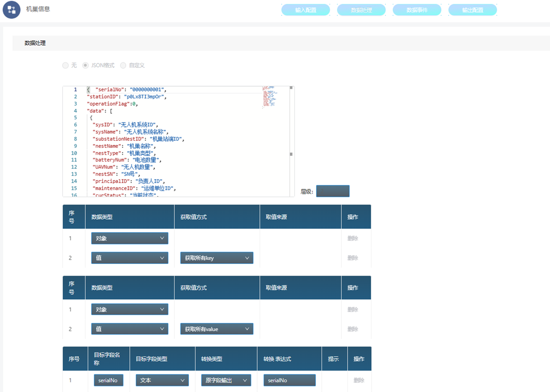Click the 层级 input field
Image resolution: width=550 pixels, height=392 pixels.
point(333,191)
